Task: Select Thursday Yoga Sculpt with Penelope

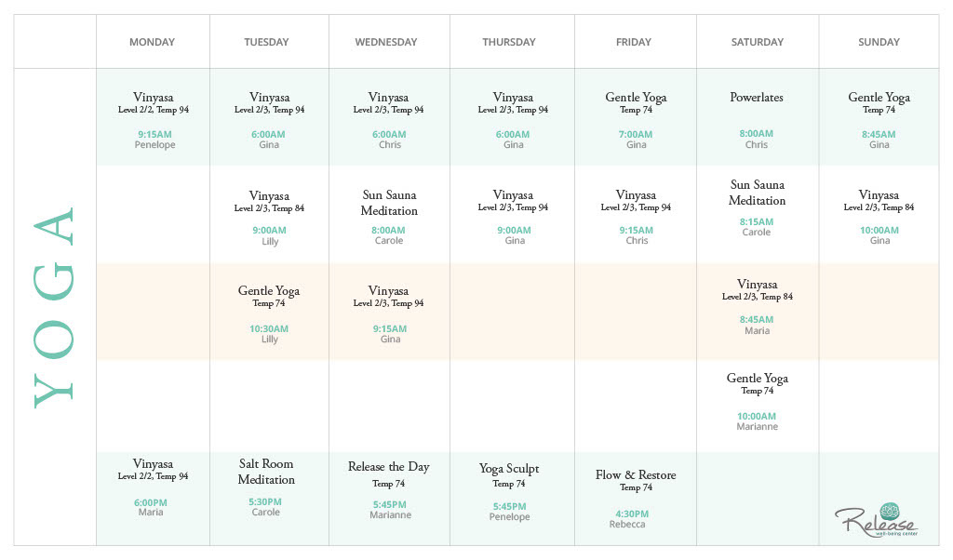Action: (x=509, y=492)
